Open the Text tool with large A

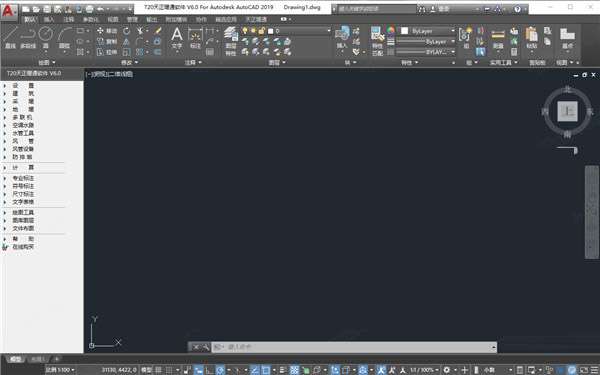pos(177,38)
